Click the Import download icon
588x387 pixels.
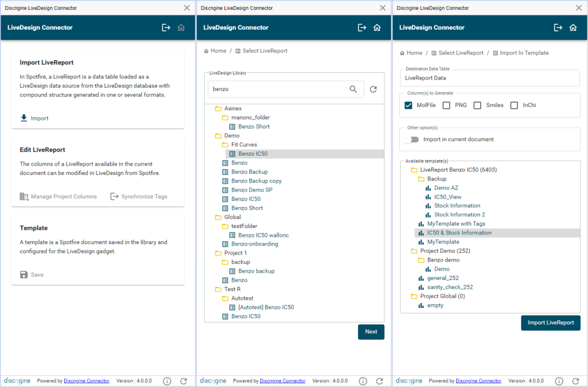(23, 118)
